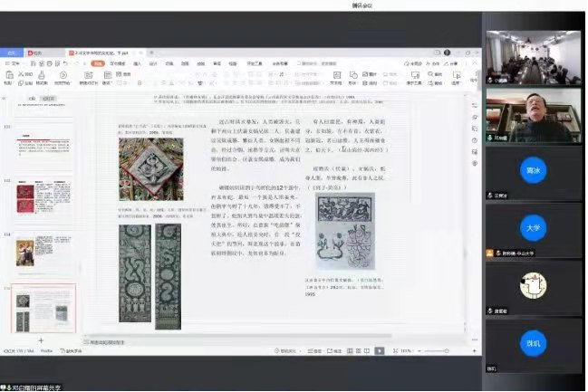
Task: Open the File menu dropdown
Action: tap(12, 64)
